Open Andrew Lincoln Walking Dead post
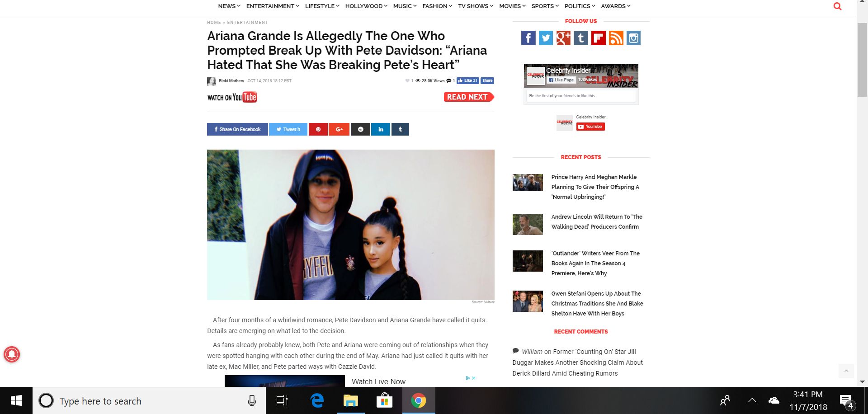 (x=597, y=222)
